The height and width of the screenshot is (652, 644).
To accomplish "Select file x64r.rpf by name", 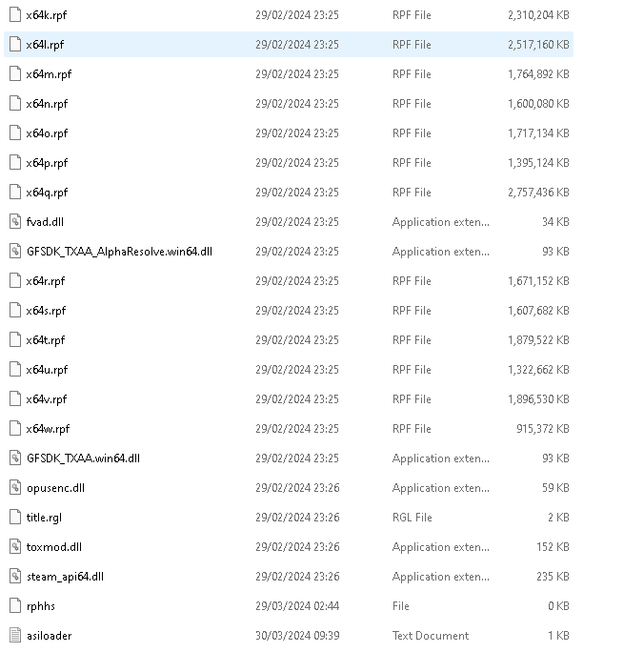I will point(46,281).
